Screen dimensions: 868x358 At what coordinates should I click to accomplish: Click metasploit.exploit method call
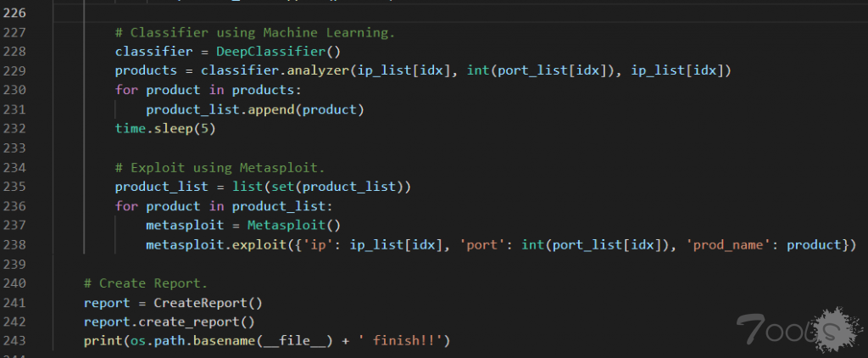click(x=216, y=244)
